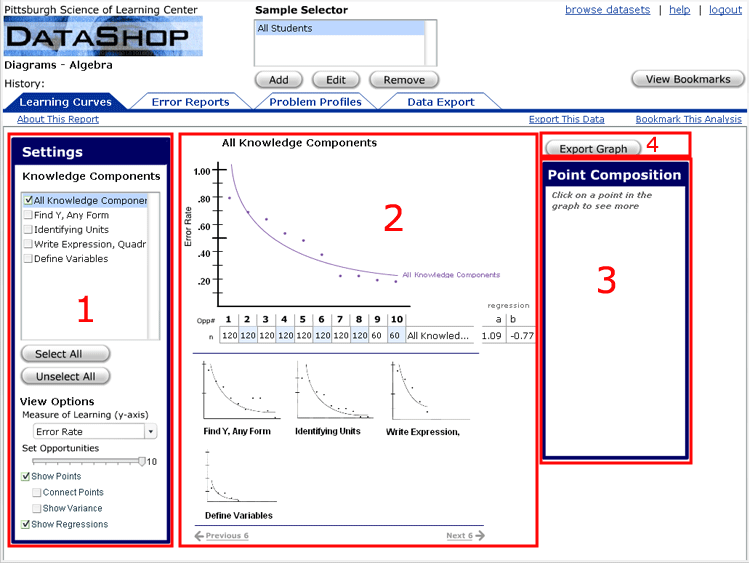Check the Identifying Units knowledge component

[x=28, y=230]
